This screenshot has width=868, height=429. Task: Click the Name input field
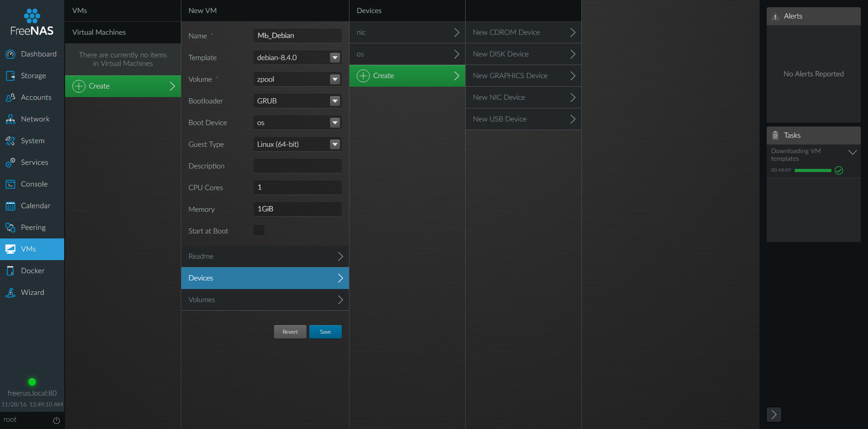pyautogui.click(x=297, y=36)
